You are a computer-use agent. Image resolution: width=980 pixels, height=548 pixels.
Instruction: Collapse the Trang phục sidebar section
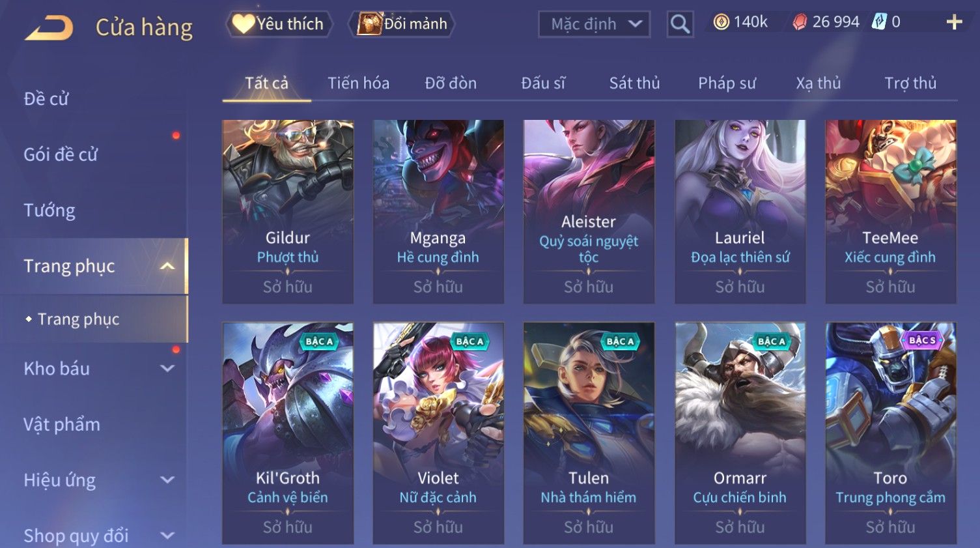(167, 266)
